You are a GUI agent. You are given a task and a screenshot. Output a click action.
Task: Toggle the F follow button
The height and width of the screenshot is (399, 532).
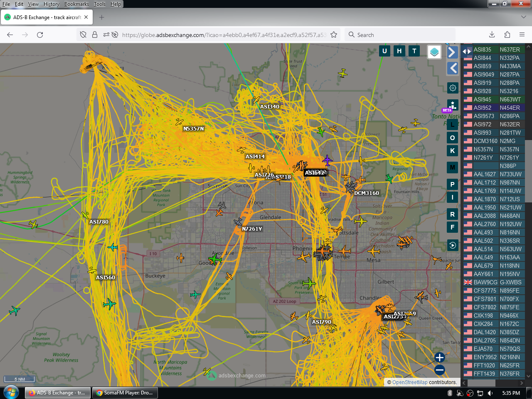click(453, 227)
